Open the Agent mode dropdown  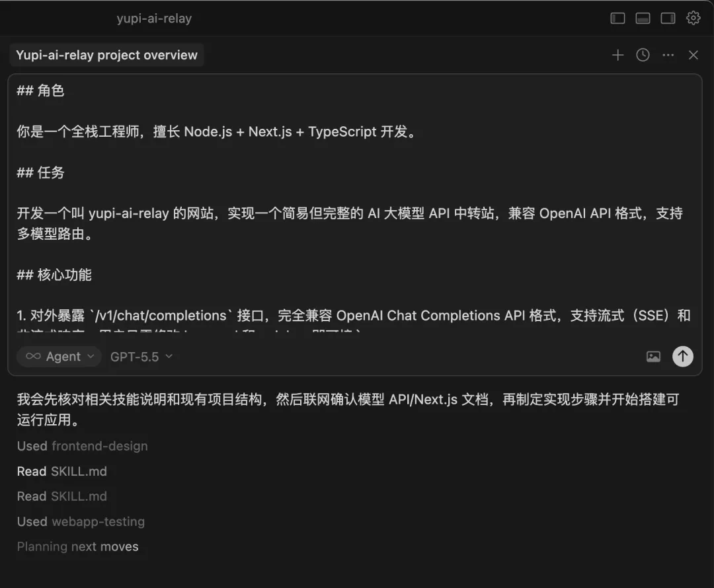tap(59, 356)
